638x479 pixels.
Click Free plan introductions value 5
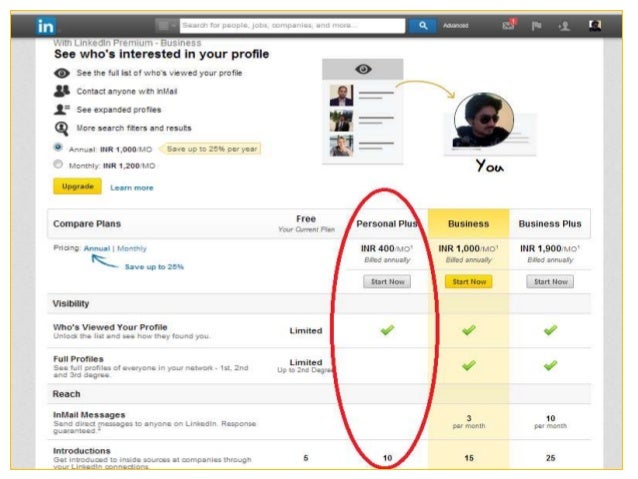tap(306, 458)
